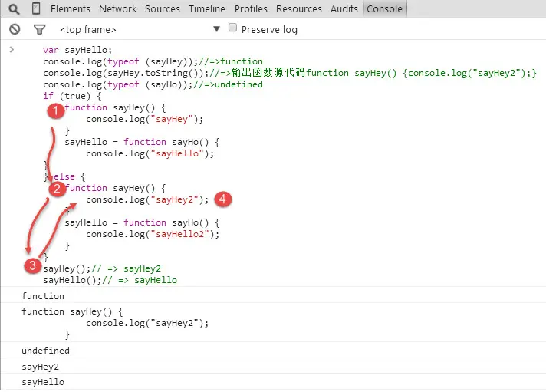Click the 'sayHey2' console output row
This screenshot has height=392, width=546.
[273, 366]
